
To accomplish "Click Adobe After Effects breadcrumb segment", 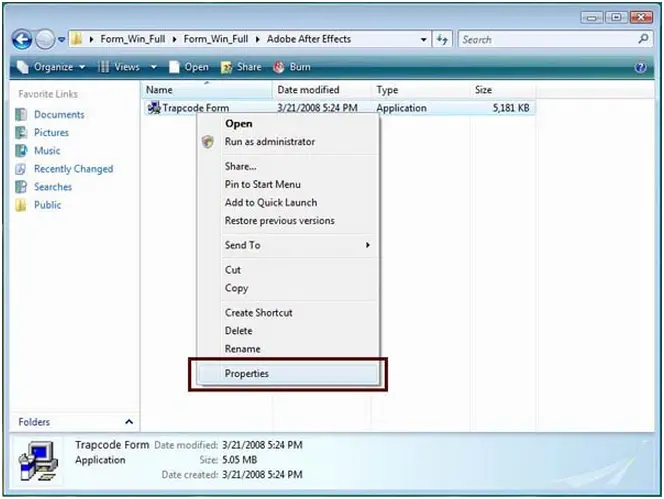I will [309, 39].
